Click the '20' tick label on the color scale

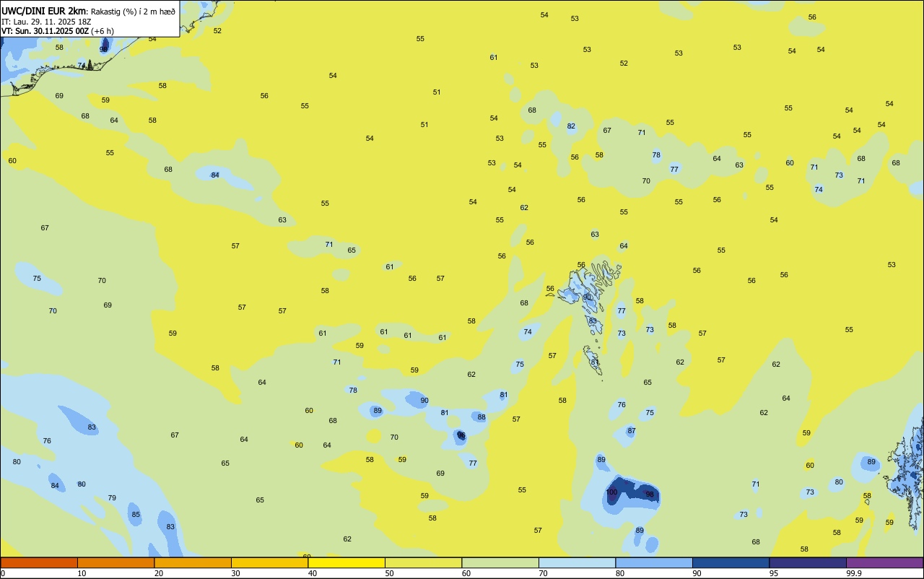tap(159, 573)
